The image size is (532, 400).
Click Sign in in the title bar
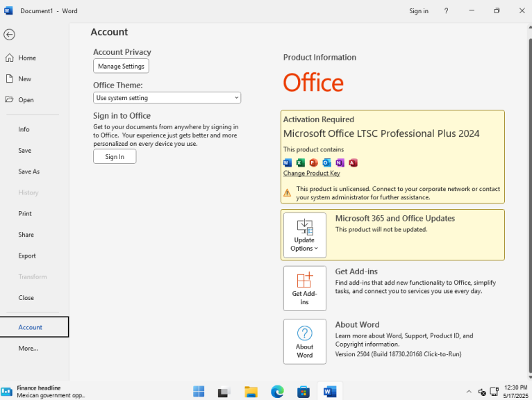click(x=419, y=11)
